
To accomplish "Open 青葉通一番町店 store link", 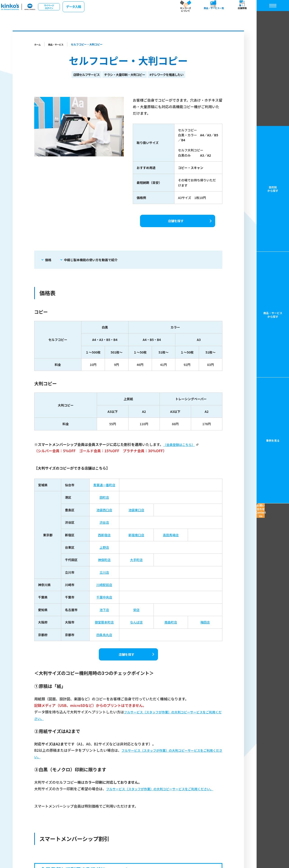I will click(x=104, y=485).
